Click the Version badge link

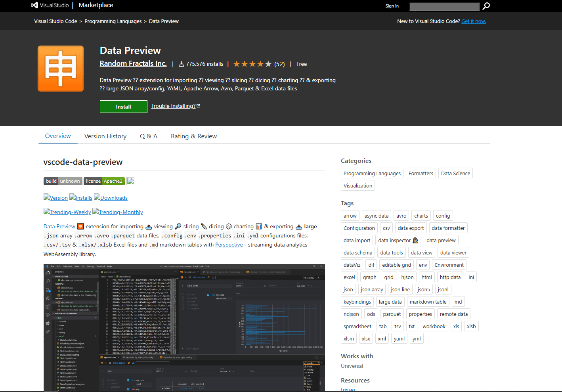pyautogui.click(x=55, y=197)
